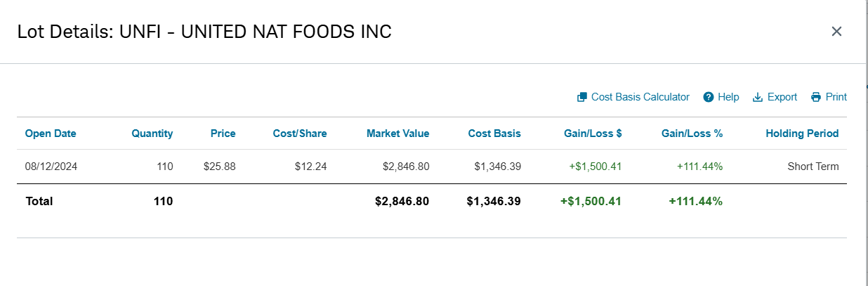Sort by Price column header
Screen dimensions: 868x286
coord(223,134)
